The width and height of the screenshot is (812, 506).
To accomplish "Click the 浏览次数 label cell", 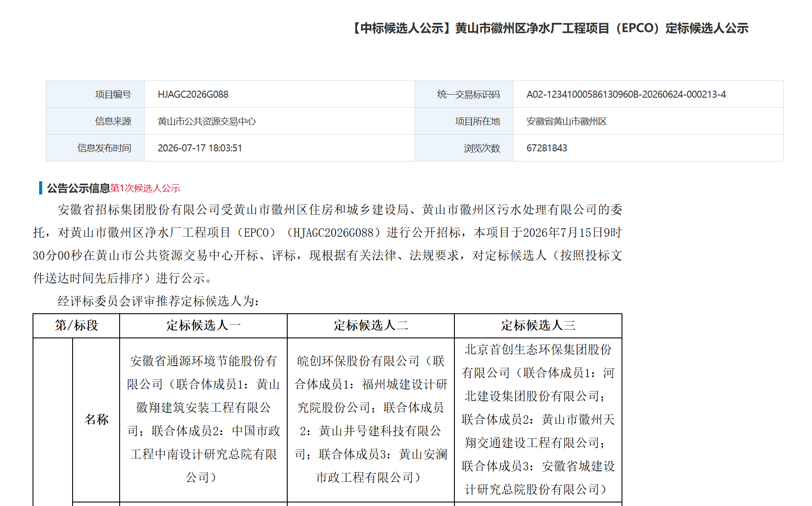I will (464, 148).
